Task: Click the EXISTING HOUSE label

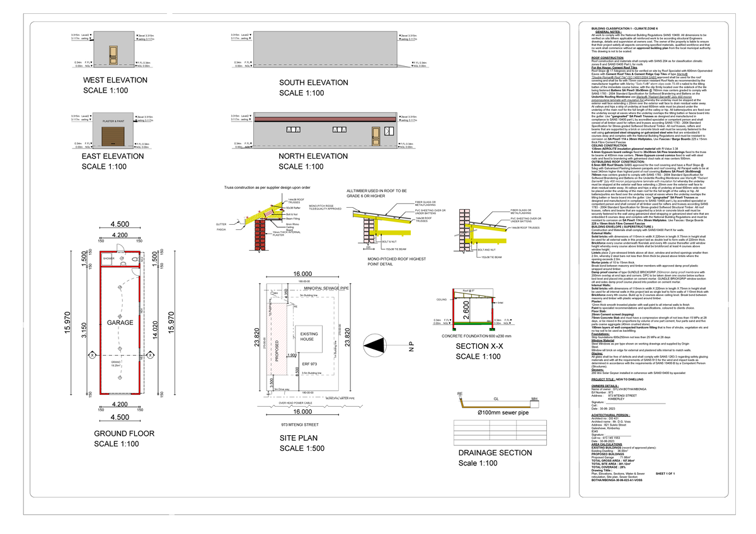Action: pos(309,336)
